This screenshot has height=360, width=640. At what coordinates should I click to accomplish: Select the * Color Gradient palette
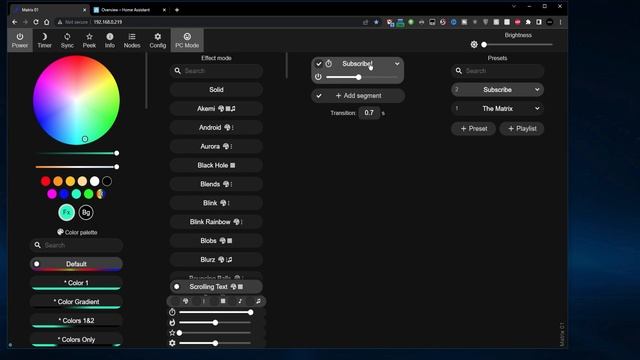tap(76, 302)
